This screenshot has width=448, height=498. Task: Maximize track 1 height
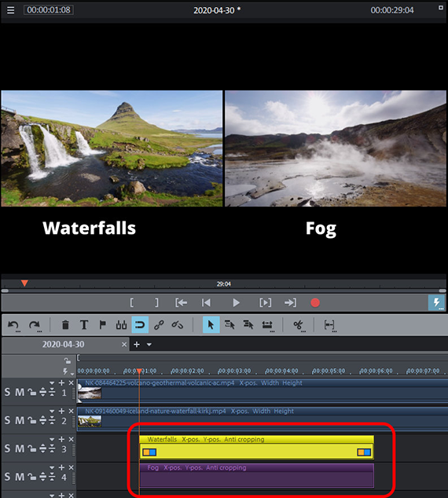tap(43, 393)
